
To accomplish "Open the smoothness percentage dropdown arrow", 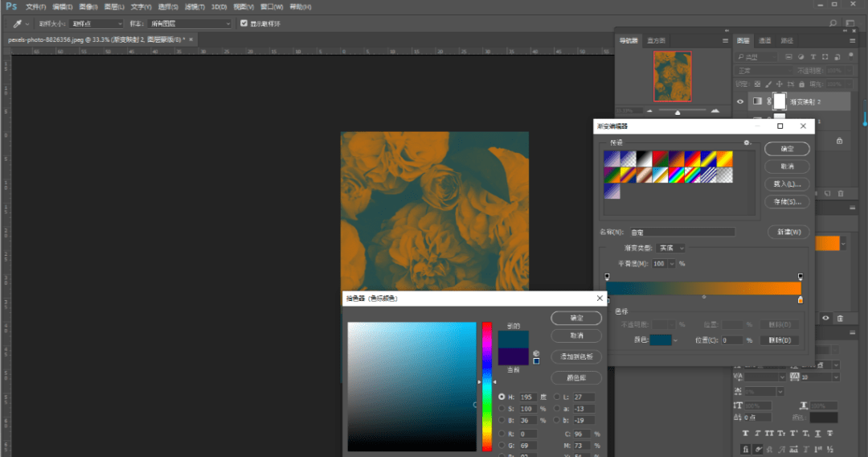I will click(x=672, y=263).
